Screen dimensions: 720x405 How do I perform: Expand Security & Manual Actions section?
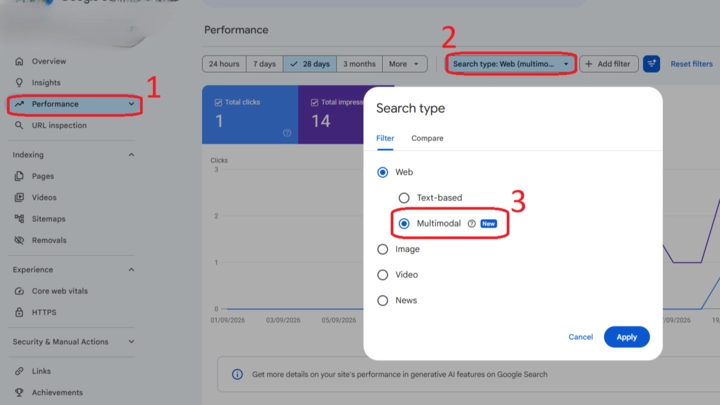[x=131, y=342]
